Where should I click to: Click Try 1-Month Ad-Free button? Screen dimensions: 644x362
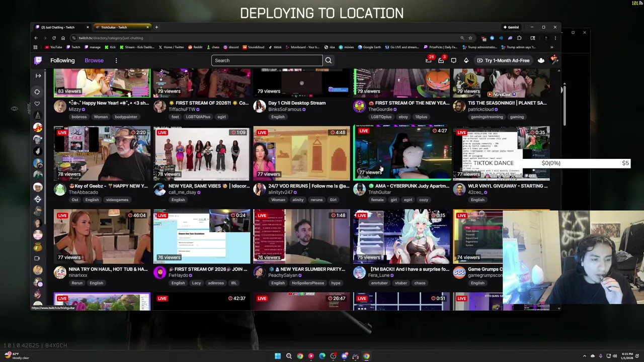click(503, 60)
